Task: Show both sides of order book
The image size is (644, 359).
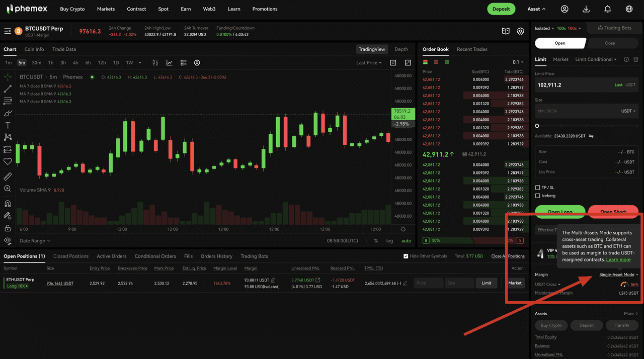Action: coord(426,62)
